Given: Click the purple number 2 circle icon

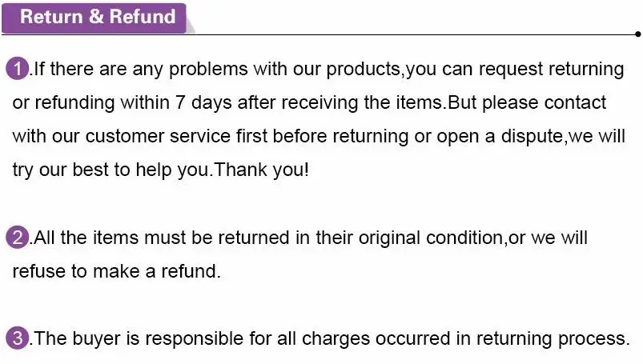Looking at the screenshot, I should (x=18, y=238).
